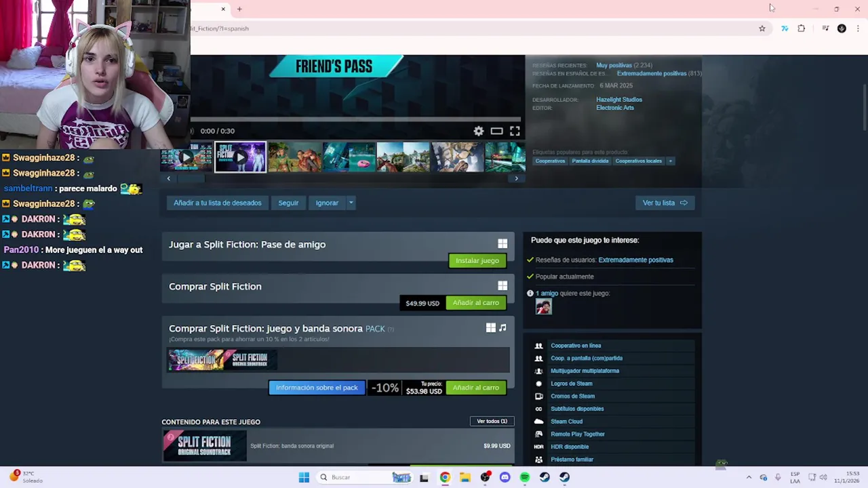
Task: Open the Cooperativos locales tag
Action: tap(639, 161)
